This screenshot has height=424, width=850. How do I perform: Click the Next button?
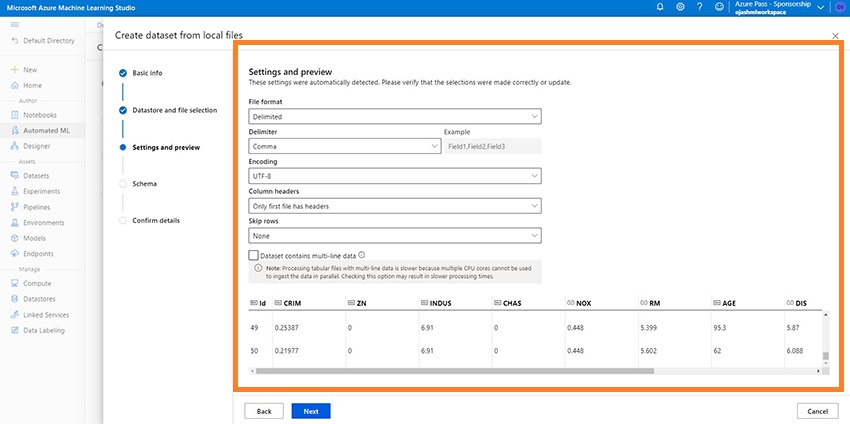[x=311, y=411]
